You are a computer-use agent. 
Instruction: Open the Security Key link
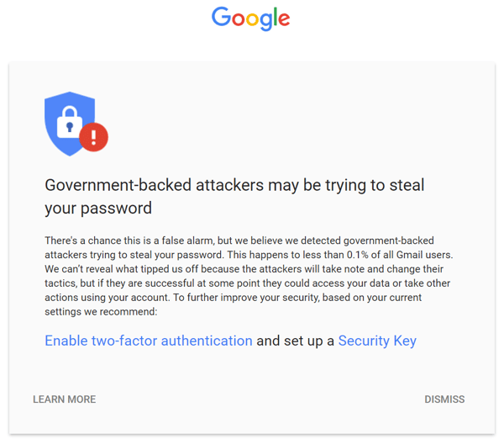377,341
